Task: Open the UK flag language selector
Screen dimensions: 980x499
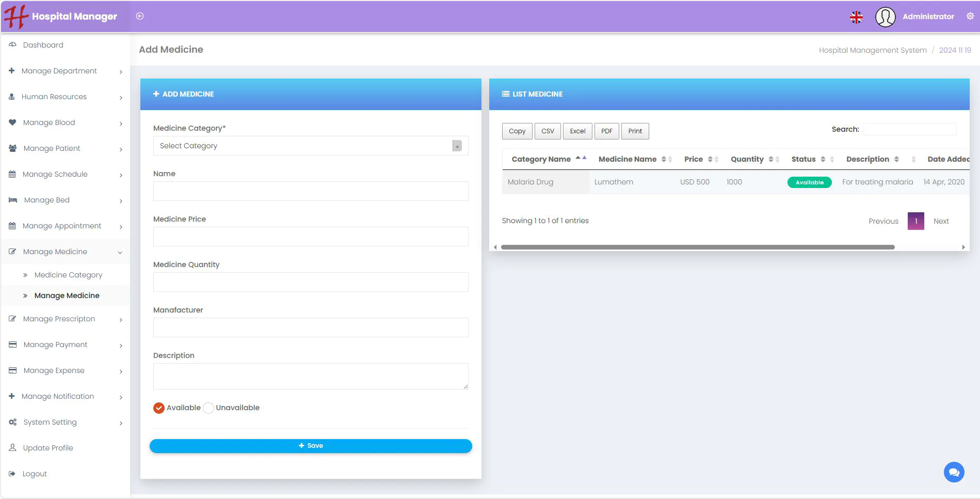Action: pyautogui.click(x=856, y=17)
